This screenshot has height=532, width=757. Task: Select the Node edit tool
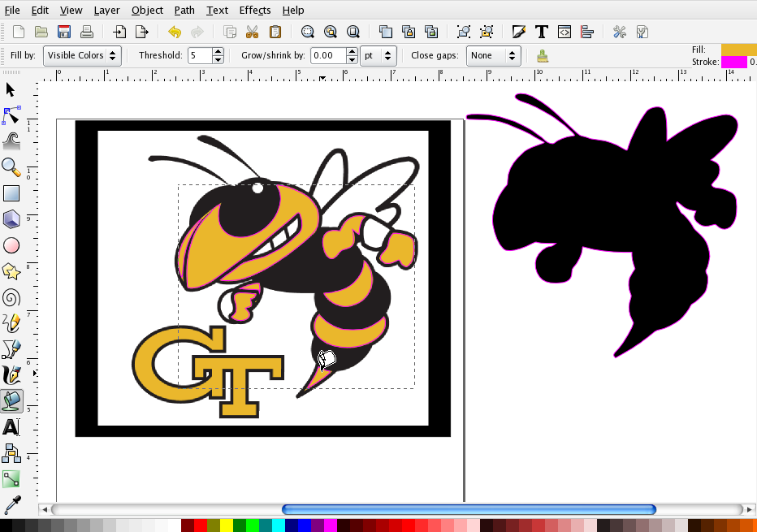click(11, 116)
